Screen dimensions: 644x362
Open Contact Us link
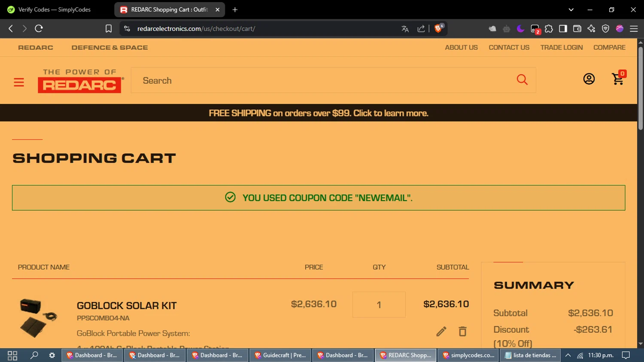tap(509, 48)
